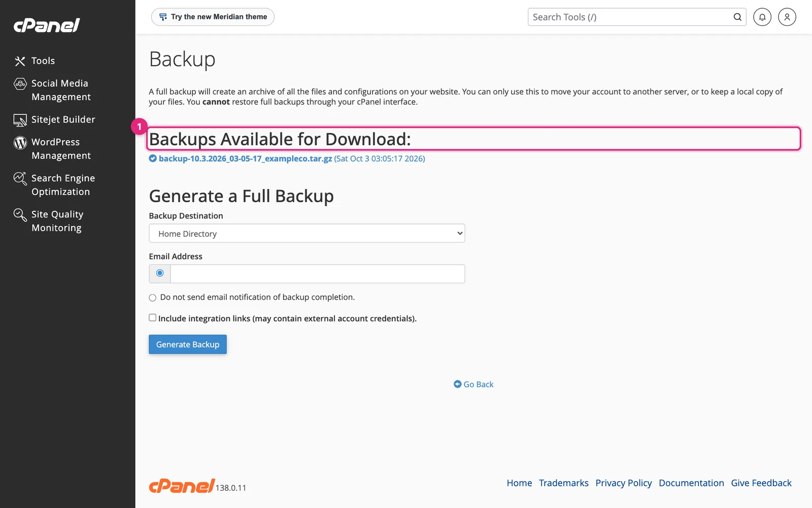Open Sitejet Builder menu label
The width and height of the screenshot is (812, 508).
tap(63, 119)
